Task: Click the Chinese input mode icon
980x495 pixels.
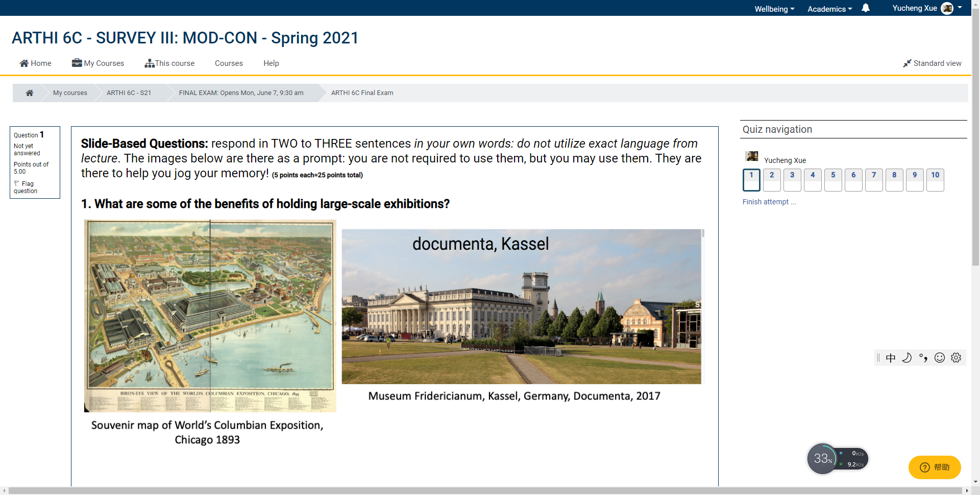Action: click(891, 358)
